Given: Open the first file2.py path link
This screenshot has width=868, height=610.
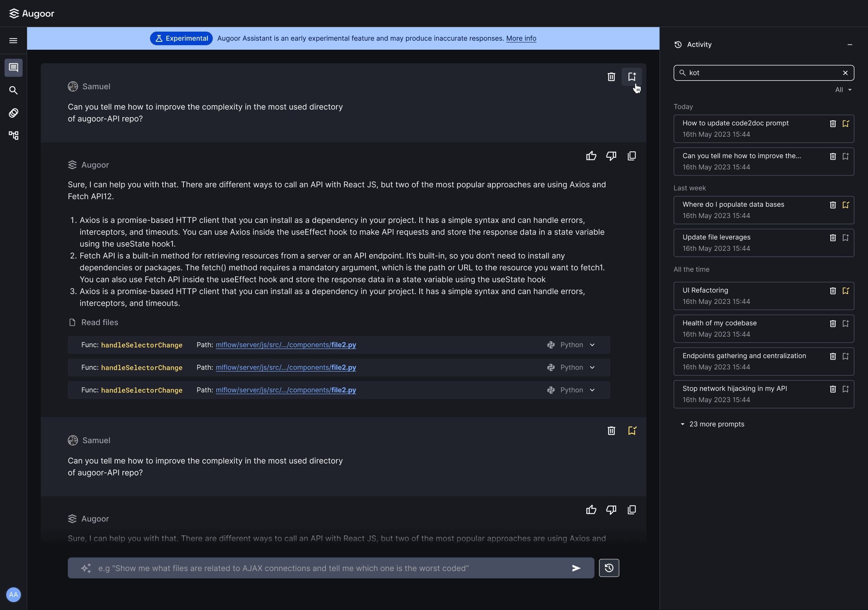Looking at the screenshot, I should coord(286,345).
